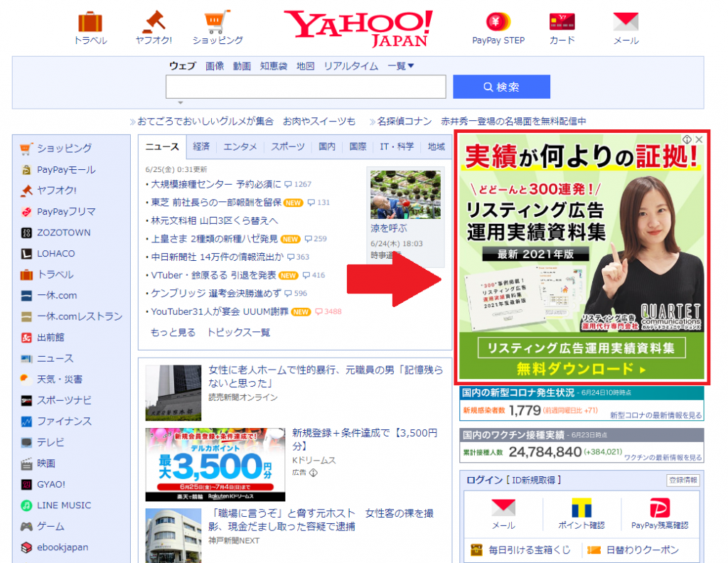Open the もっと見る news link

point(173,332)
